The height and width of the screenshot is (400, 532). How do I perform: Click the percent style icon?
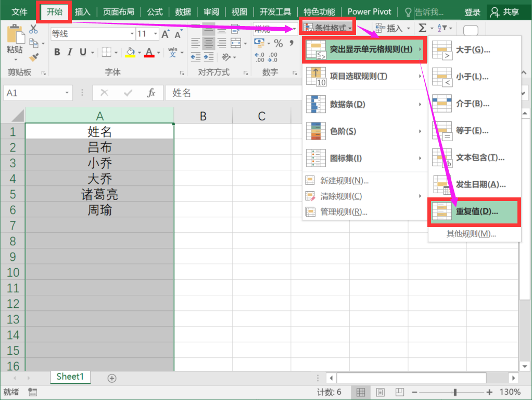tap(278, 43)
